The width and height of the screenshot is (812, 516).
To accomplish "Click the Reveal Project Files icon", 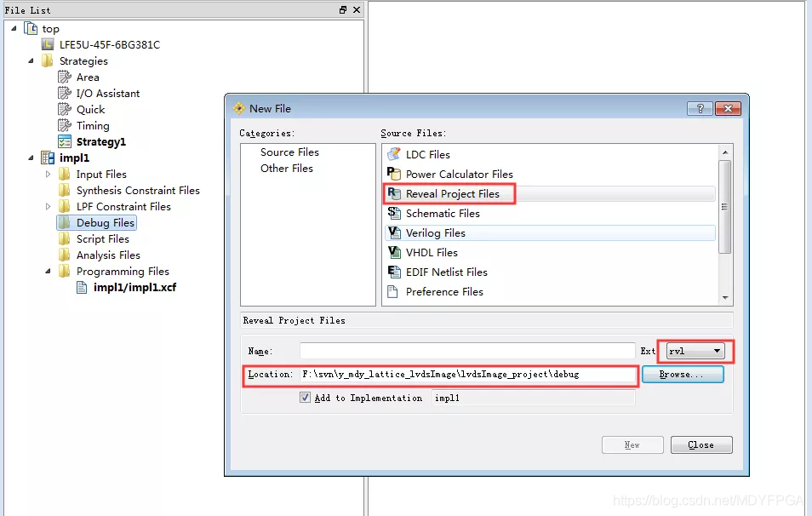I will point(394,193).
